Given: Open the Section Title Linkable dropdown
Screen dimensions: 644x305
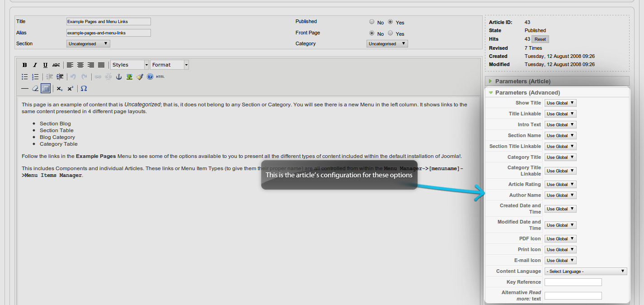Looking at the screenshot, I should 560,147.
